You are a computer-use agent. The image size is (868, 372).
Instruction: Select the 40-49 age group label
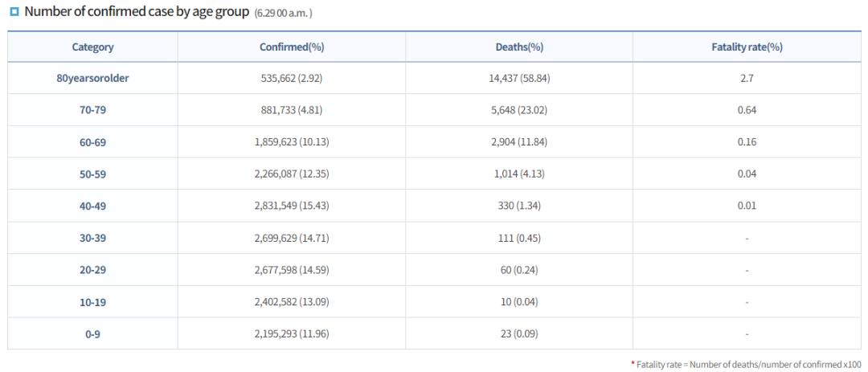pyautogui.click(x=92, y=206)
